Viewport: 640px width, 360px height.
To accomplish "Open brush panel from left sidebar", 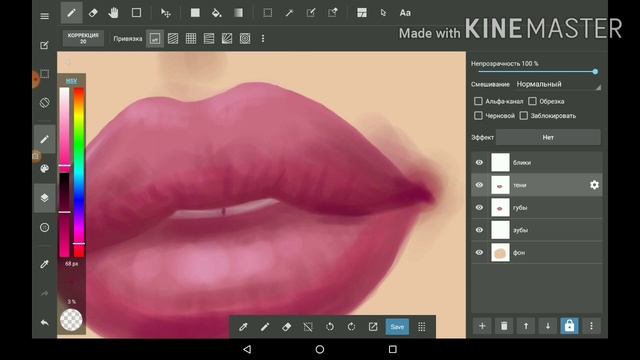I will click(x=44, y=140).
